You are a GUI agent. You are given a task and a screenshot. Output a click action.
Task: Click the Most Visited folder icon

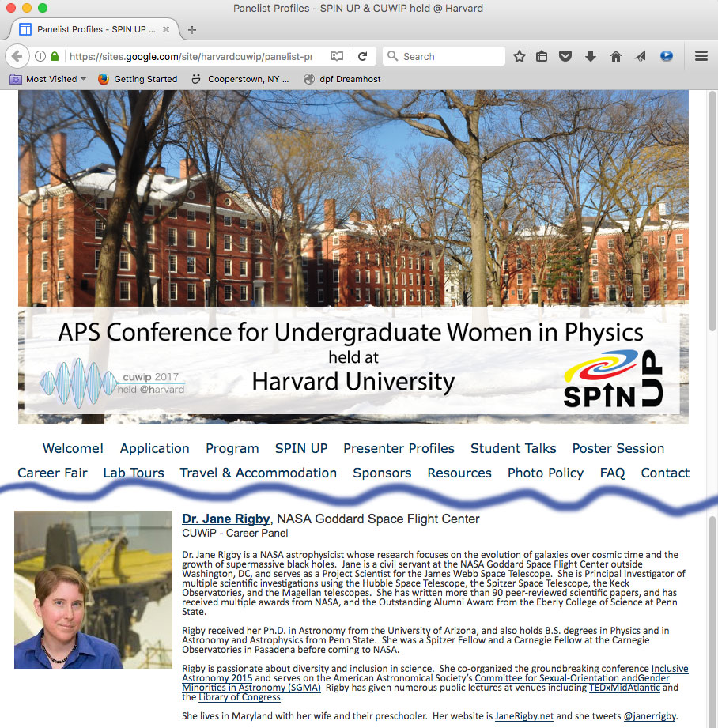(15, 79)
